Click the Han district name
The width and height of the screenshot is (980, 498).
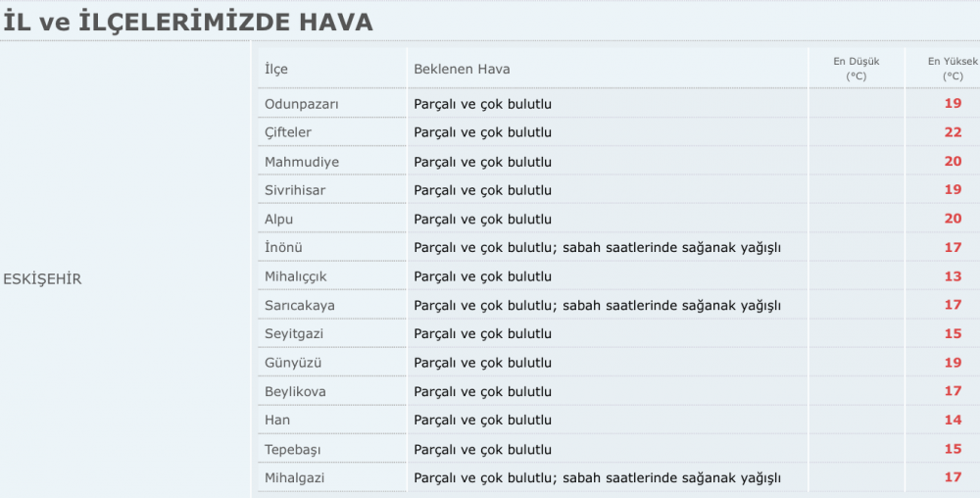[277, 420]
